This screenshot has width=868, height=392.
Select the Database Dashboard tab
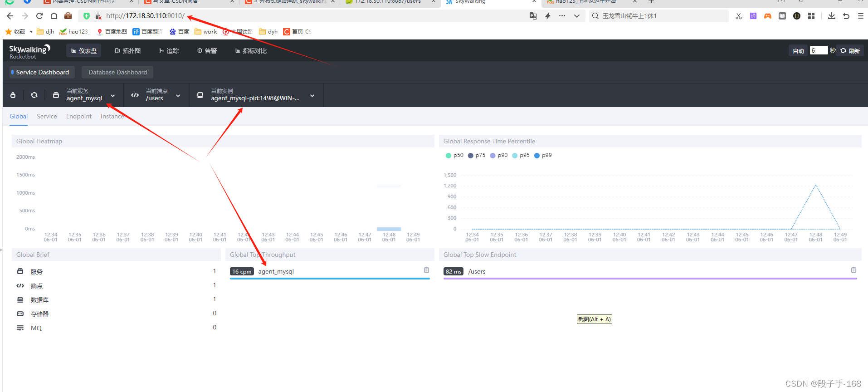117,72
